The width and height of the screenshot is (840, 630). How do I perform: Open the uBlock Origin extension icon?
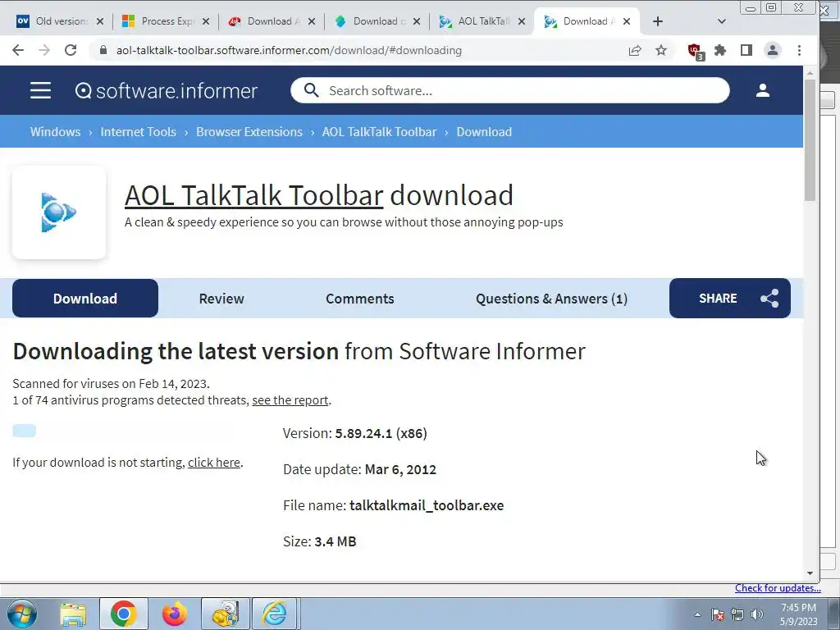[696, 52]
